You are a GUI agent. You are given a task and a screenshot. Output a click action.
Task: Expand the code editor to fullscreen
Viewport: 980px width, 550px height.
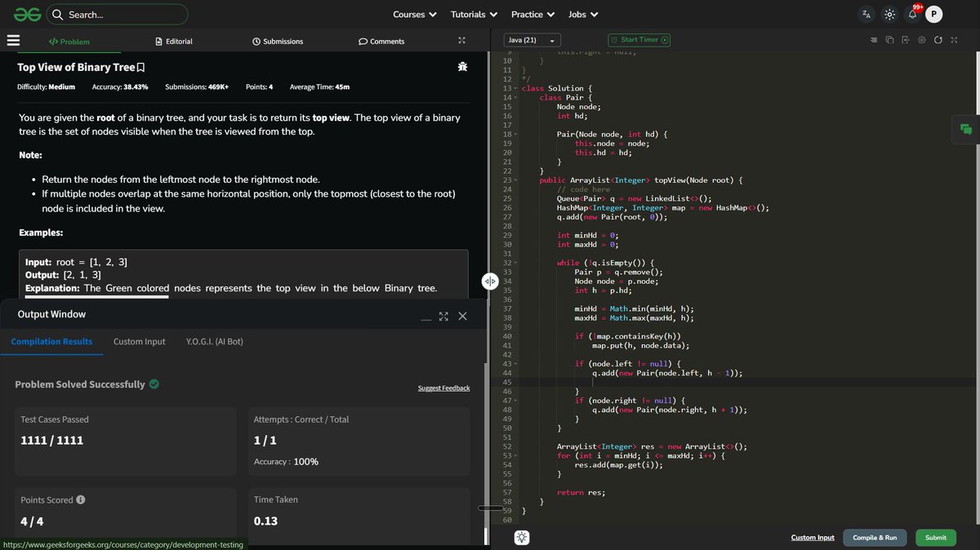954,40
